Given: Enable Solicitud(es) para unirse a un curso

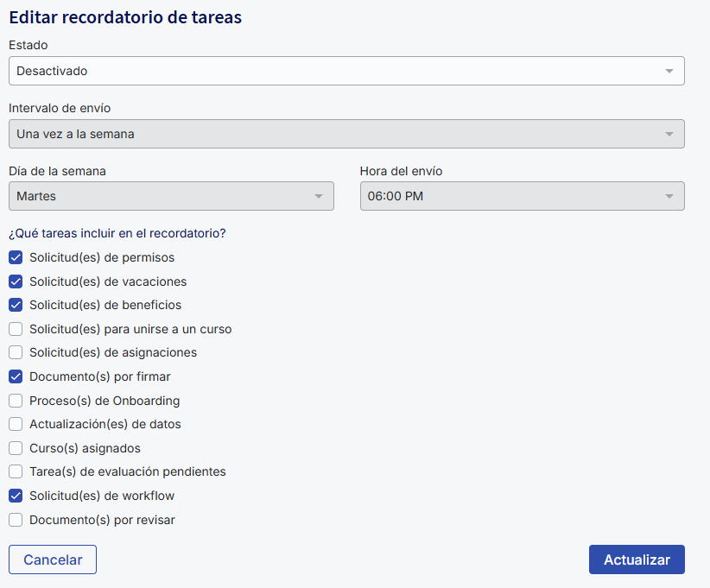Looking at the screenshot, I should coord(16,329).
